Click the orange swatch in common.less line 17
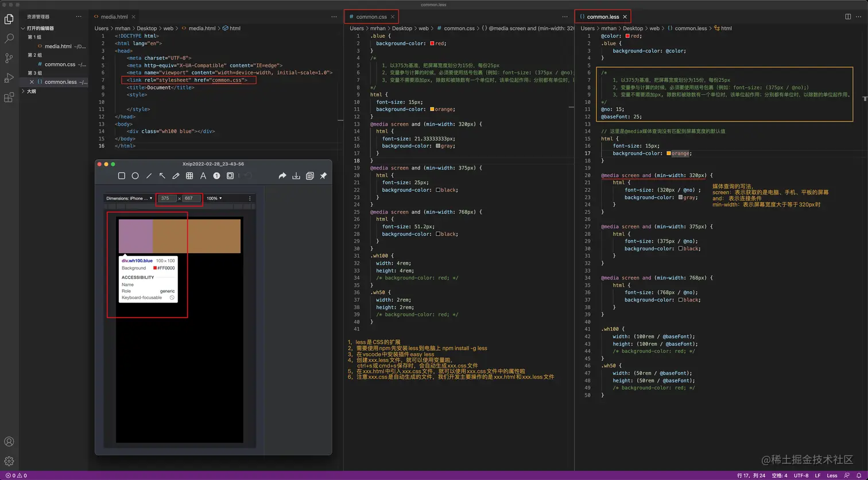This screenshot has height=480, width=868. click(x=669, y=153)
